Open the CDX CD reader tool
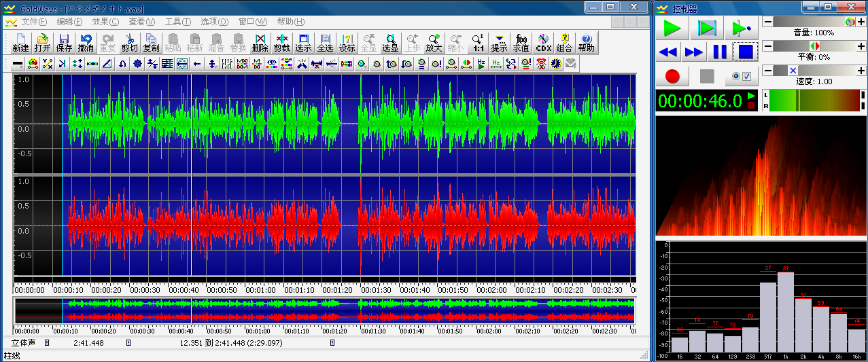868x362 pixels. [543, 43]
